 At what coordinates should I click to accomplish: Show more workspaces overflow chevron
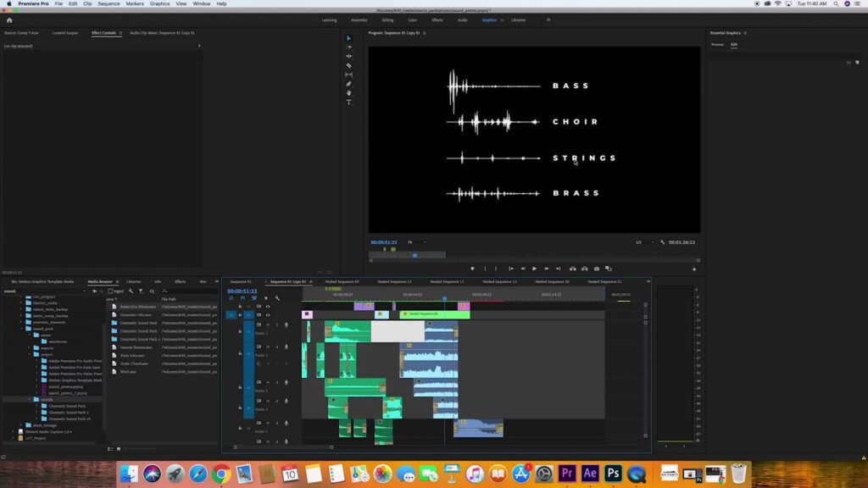[548, 20]
